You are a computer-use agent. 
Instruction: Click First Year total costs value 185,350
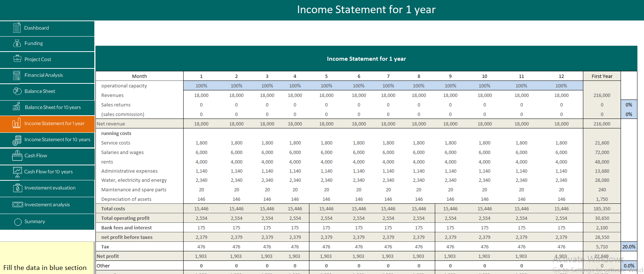[602, 209]
